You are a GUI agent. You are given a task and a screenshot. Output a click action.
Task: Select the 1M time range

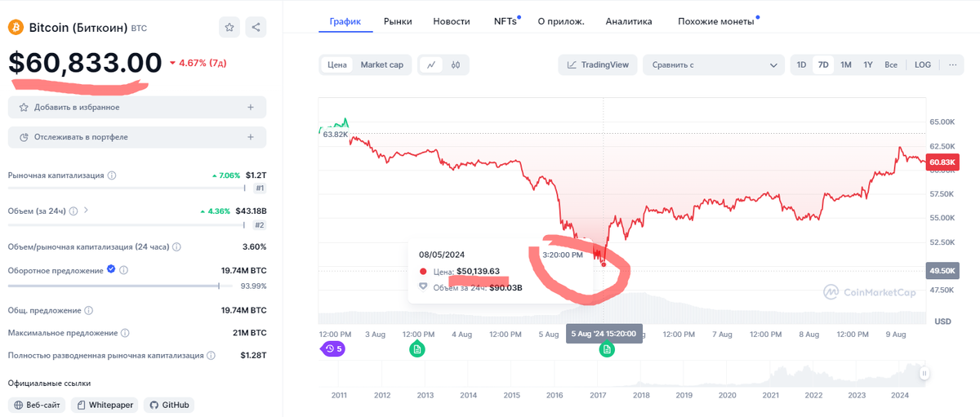[846, 64]
